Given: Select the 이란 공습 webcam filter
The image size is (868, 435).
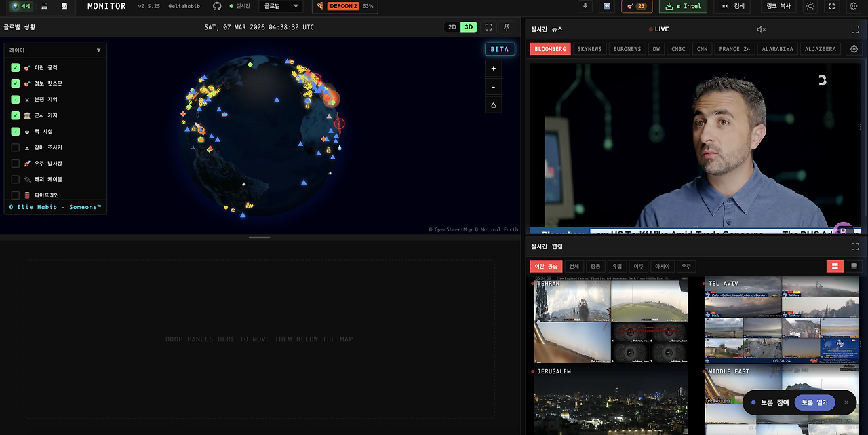Looking at the screenshot, I should (x=546, y=267).
